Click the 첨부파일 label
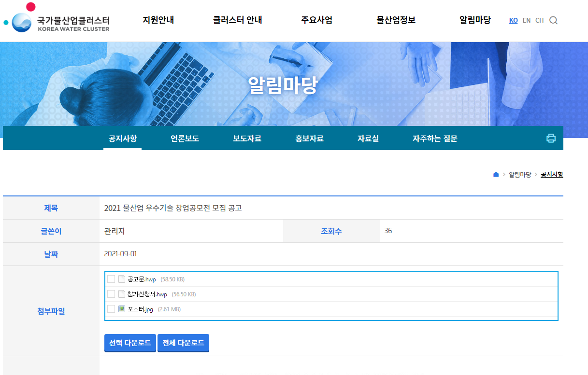This screenshot has width=588, height=375. (51, 311)
